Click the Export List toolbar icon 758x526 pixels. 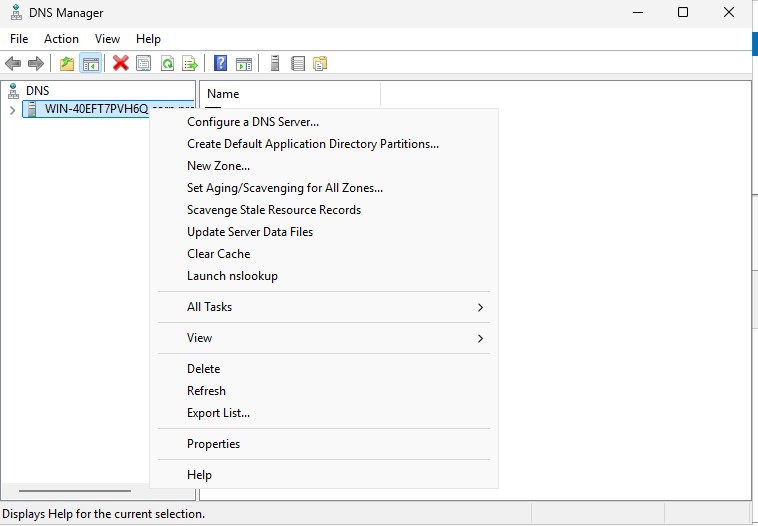(190, 63)
